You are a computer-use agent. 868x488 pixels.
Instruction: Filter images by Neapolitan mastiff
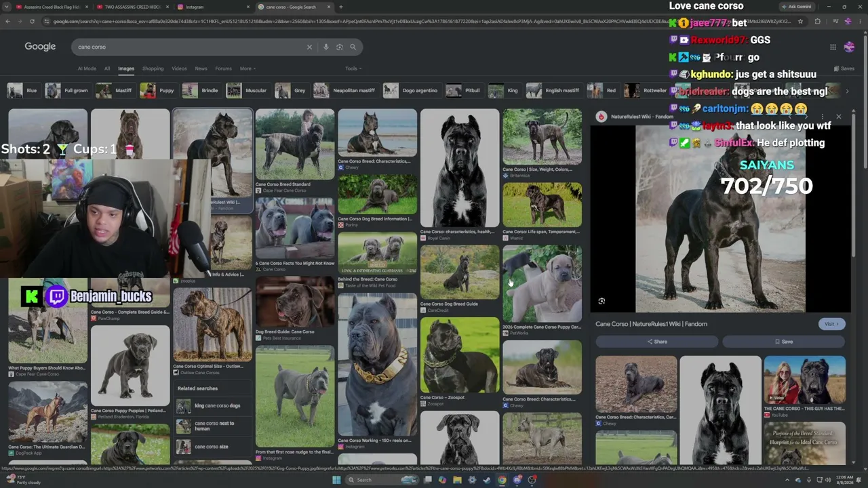[x=345, y=90]
